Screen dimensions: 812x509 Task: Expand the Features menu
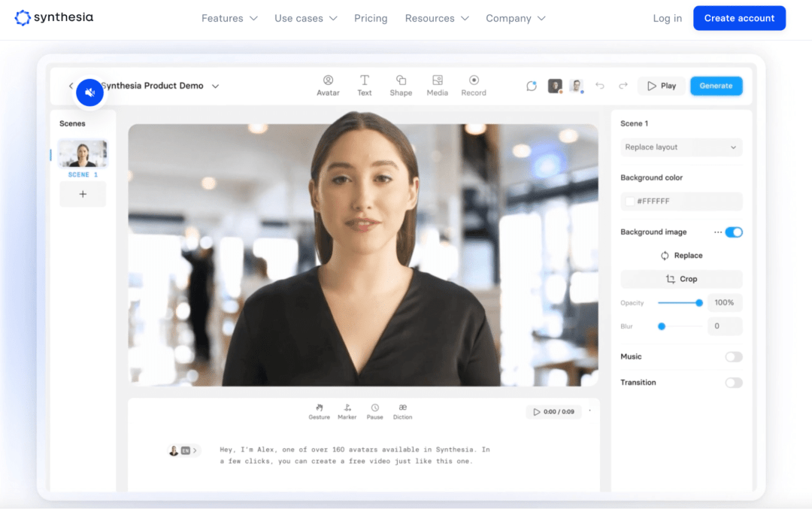click(x=229, y=18)
